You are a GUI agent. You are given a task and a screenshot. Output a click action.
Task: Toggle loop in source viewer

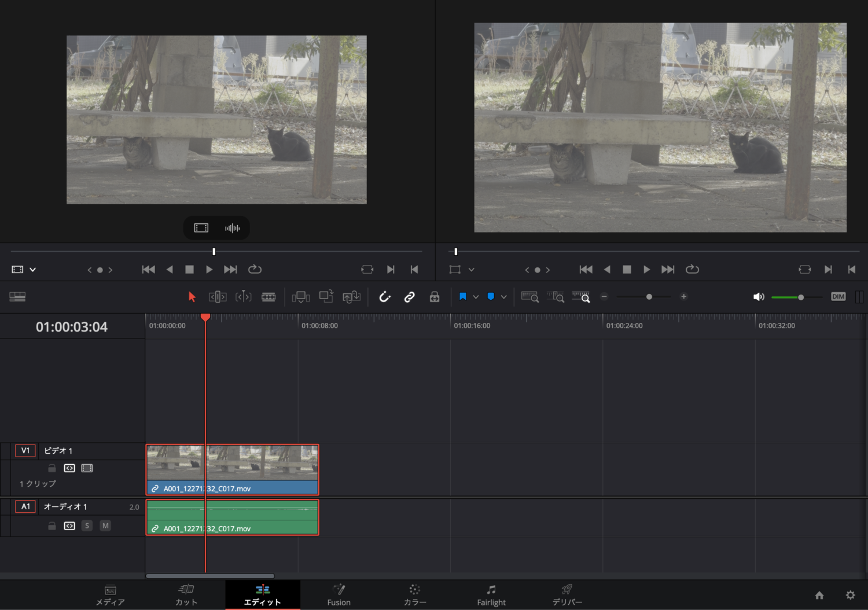click(255, 270)
